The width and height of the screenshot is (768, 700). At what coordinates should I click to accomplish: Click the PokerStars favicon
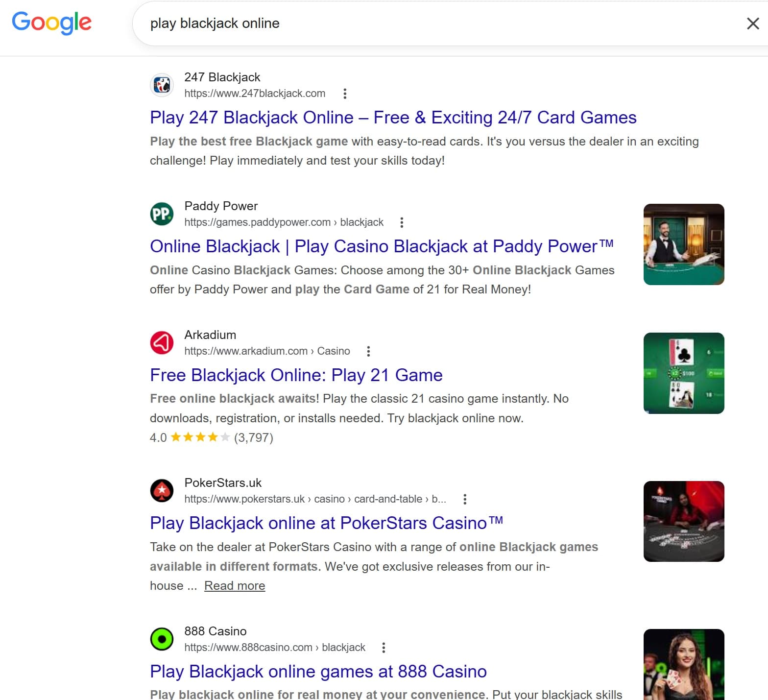pos(162,491)
